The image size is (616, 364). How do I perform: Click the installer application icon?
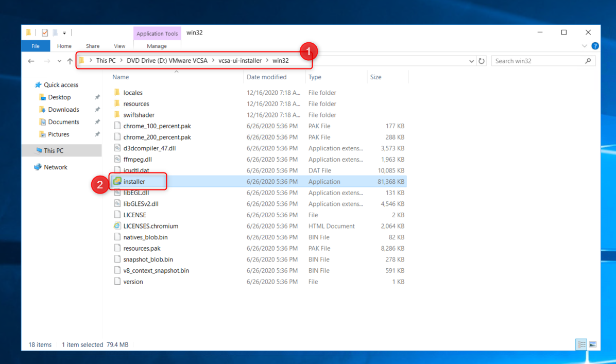click(x=117, y=182)
